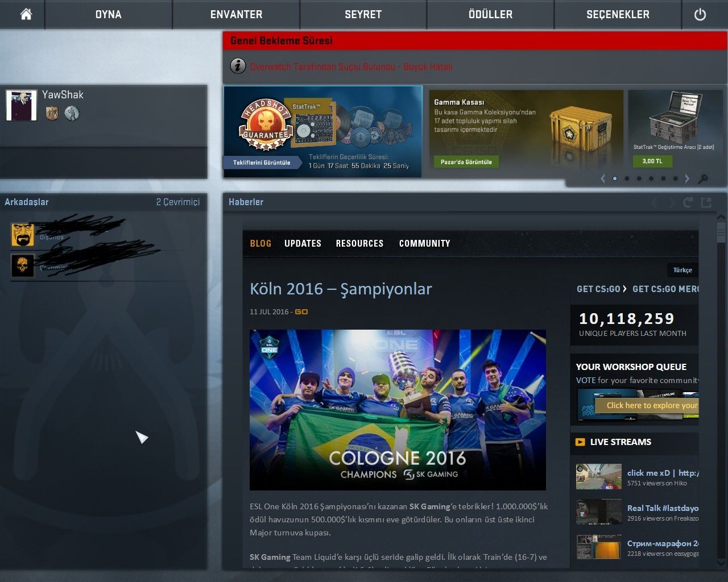Follow the GET CS:GO MERCH link

pos(665,289)
